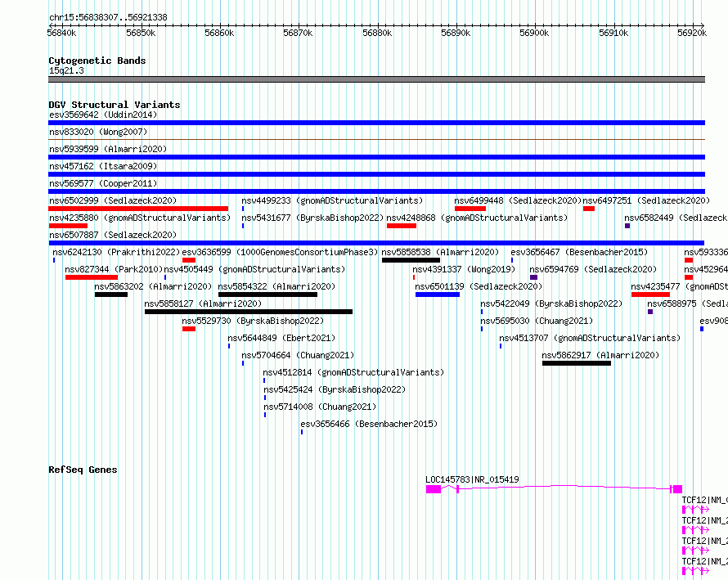Click the long red bar under nsv6502999

(x=138, y=209)
